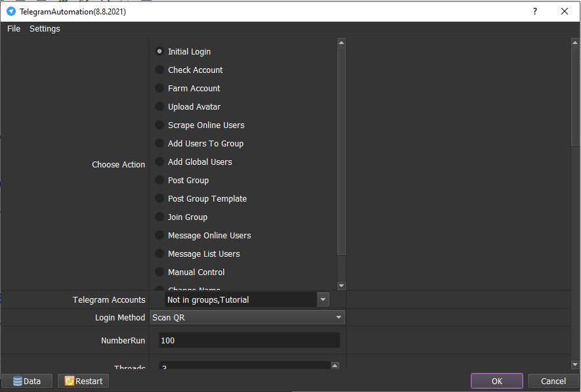581x392 pixels.
Task: Click the Telegram app icon in title bar
Action: click(11, 11)
